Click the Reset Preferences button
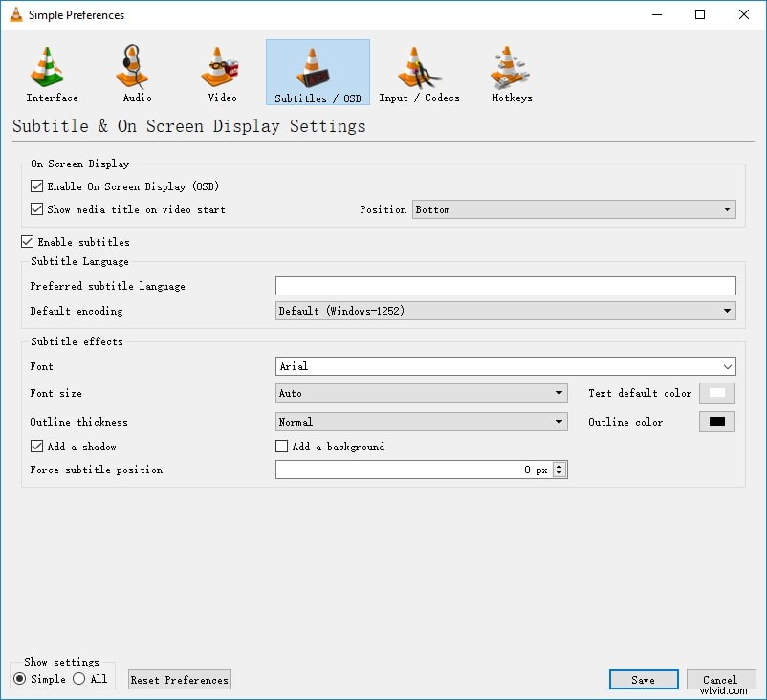Screen dimensions: 767x700 coord(179,679)
